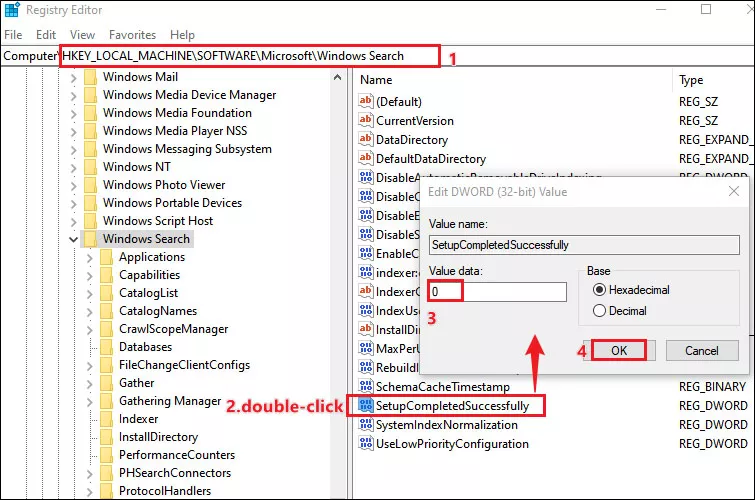Click the SchemaCacheTimestamp binary value icon

pos(365,386)
